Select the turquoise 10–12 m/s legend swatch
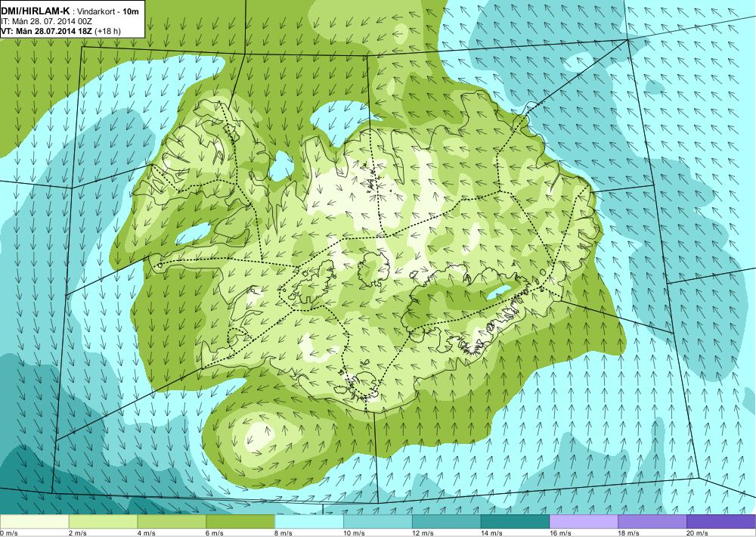 pos(377,522)
